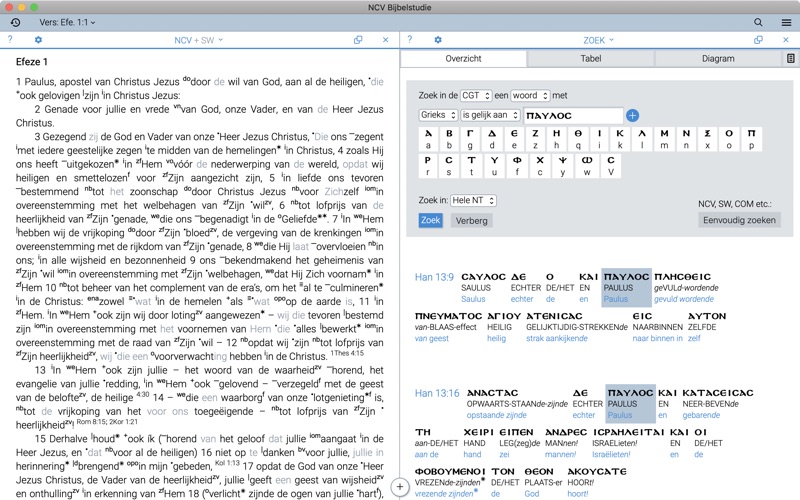Click the ΠΛΗCΘΕΙC word in results
Screen dimensions: 800x500
click(682, 277)
